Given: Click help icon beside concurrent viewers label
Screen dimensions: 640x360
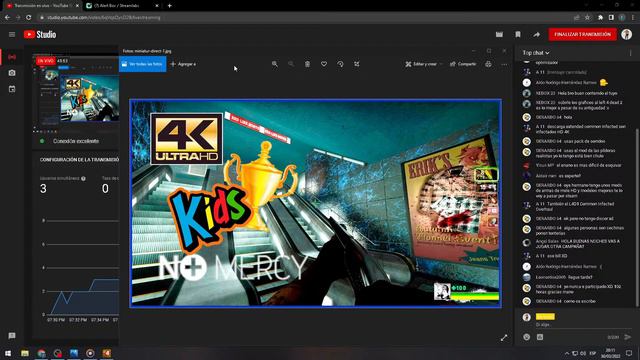Looking at the screenshot, I should 83,178.
